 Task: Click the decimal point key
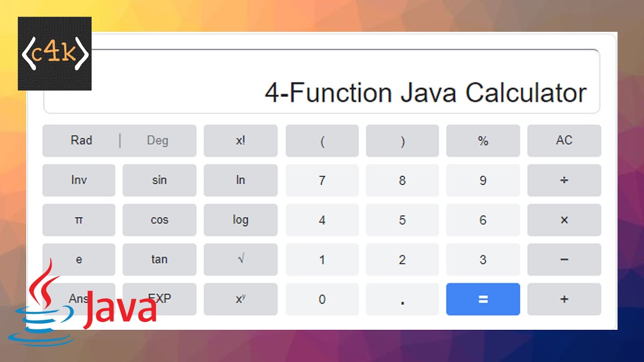pyautogui.click(x=403, y=299)
